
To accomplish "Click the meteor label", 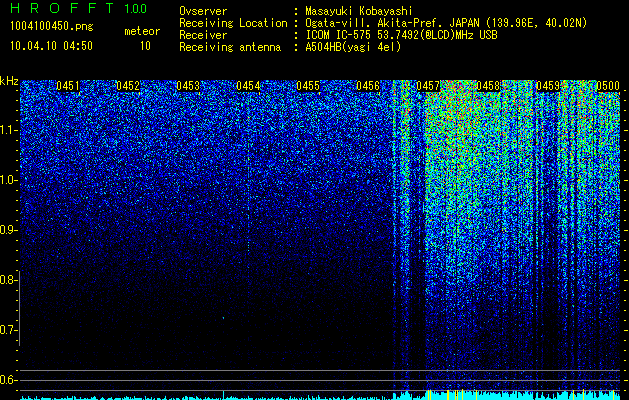I will tap(142, 31).
